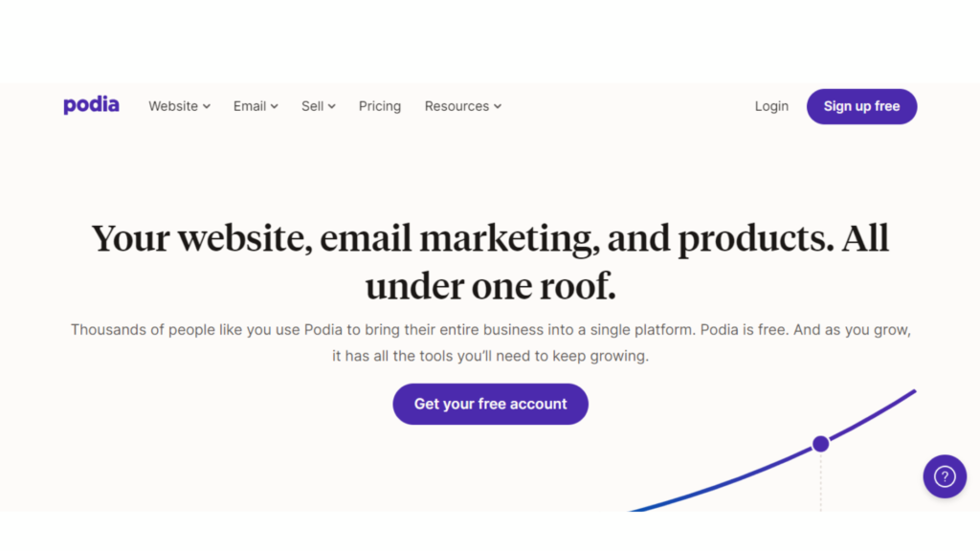980x551 pixels.
Task: Expand the Resources dropdown chevron
Action: [498, 107]
